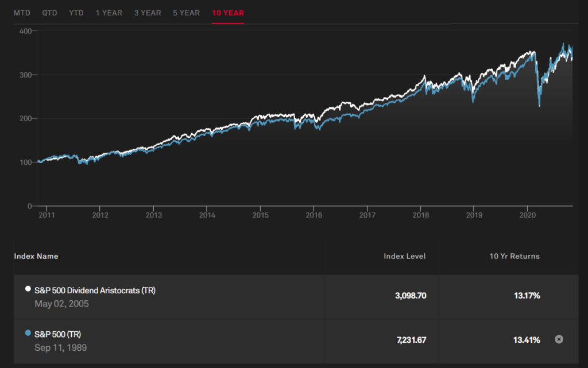Click the active 10 YEAR tab
The width and height of the screenshot is (588, 368).
(x=228, y=13)
